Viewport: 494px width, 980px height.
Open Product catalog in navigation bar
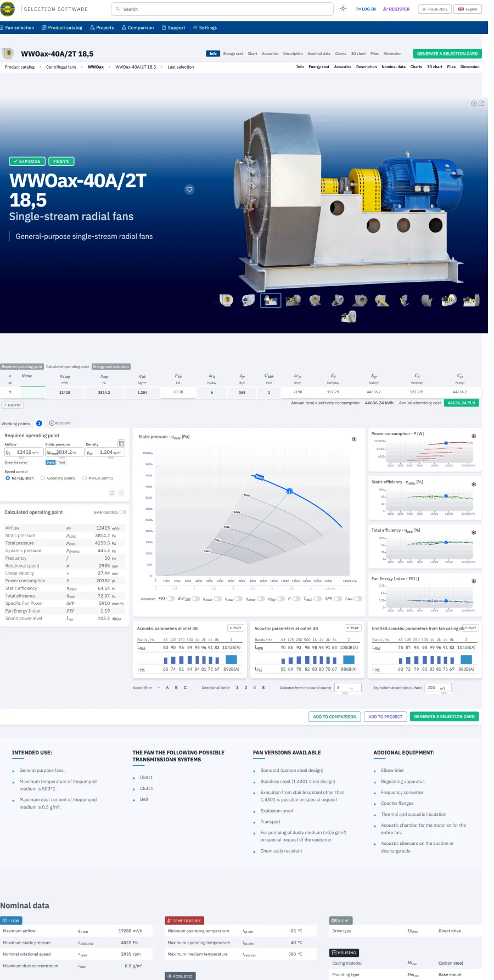click(62, 27)
